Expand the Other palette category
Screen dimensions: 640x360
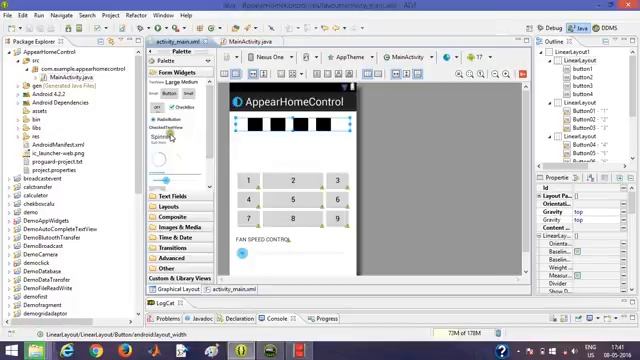coord(180,268)
